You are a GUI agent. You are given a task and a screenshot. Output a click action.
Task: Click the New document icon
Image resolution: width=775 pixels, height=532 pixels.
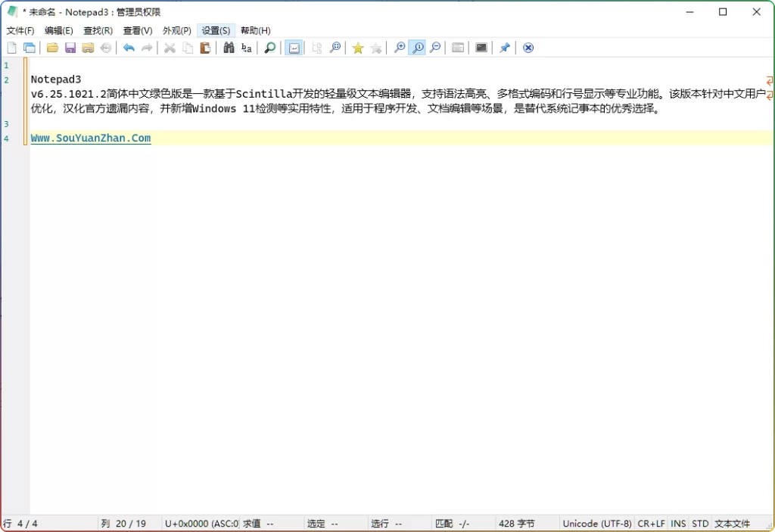point(11,48)
